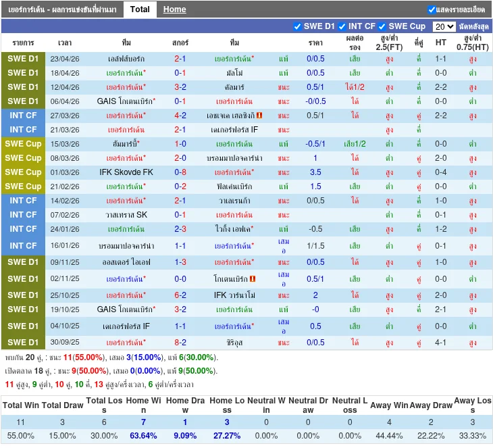This screenshot has width=493, height=448.
Task: Click the 4-2 score against เอชเจเค เฮลซิงกิ
Action: pyautogui.click(x=180, y=116)
